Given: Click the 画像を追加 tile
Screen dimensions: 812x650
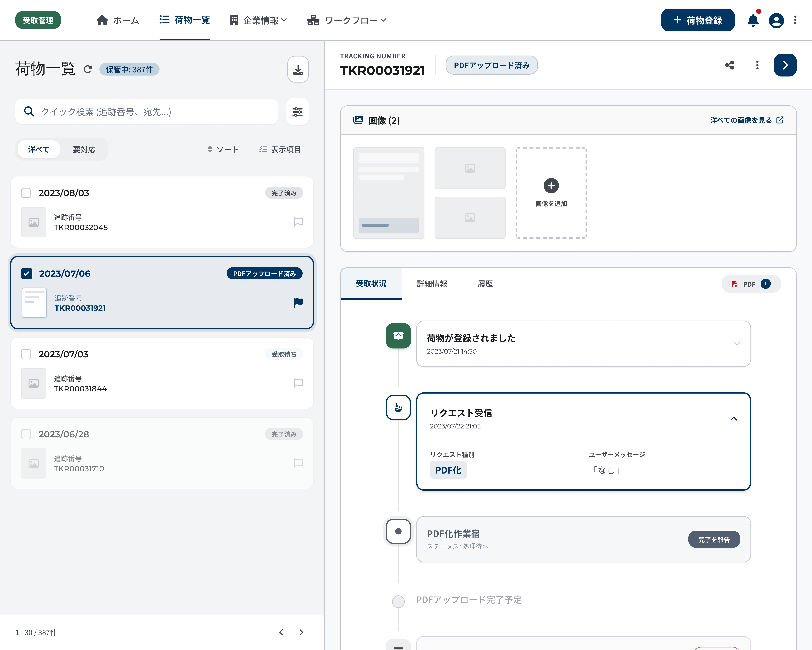Looking at the screenshot, I should [x=551, y=193].
